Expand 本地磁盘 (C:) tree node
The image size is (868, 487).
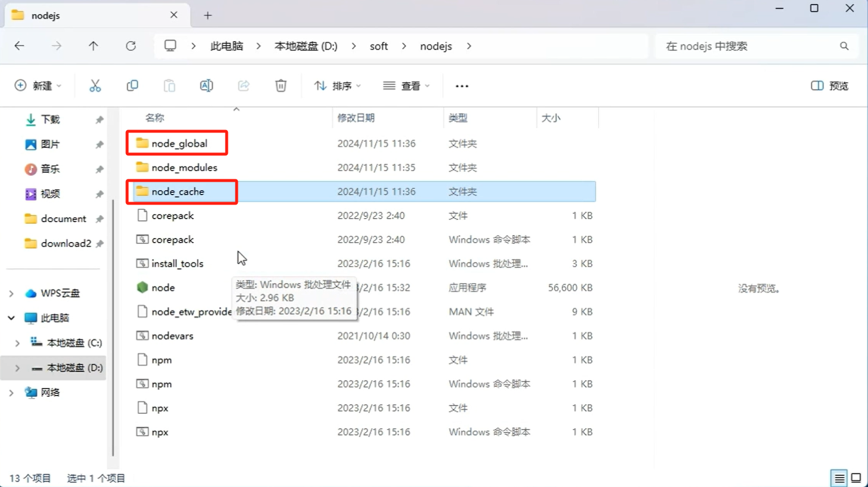[x=18, y=343]
